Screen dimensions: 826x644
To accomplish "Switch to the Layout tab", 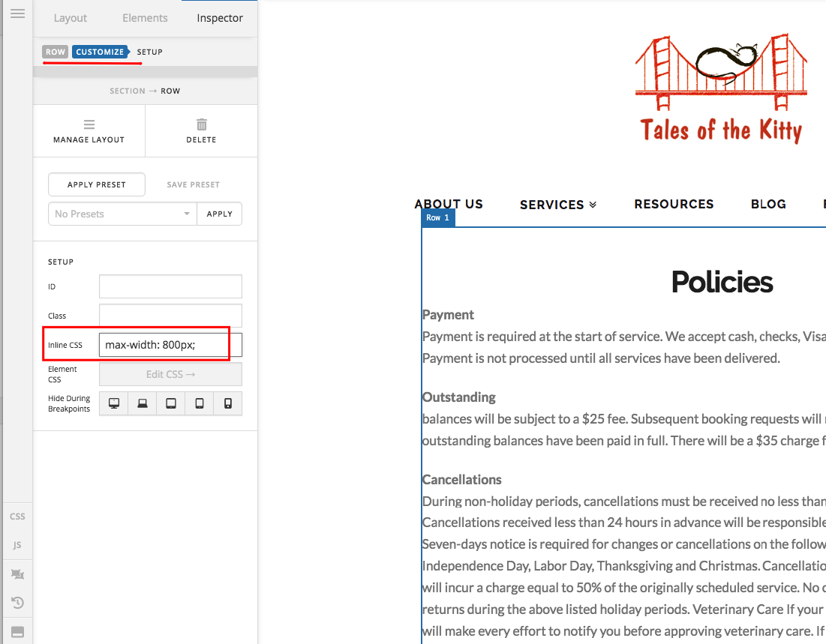I will click(70, 18).
